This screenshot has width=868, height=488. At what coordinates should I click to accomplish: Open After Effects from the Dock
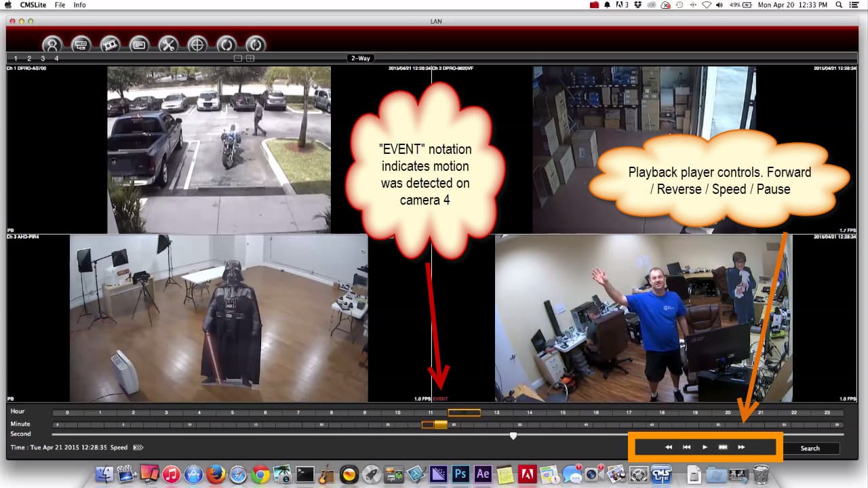pos(483,473)
